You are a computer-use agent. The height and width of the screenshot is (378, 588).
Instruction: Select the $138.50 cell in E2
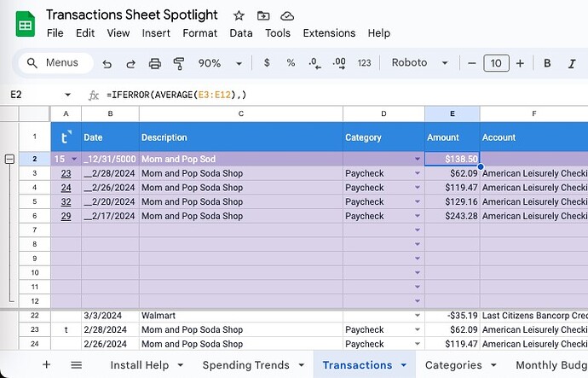(x=453, y=160)
